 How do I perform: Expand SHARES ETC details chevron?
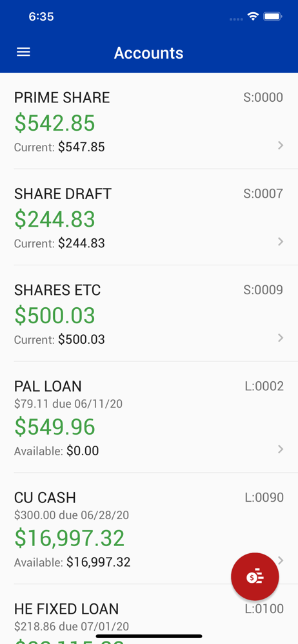click(x=281, y=337)
